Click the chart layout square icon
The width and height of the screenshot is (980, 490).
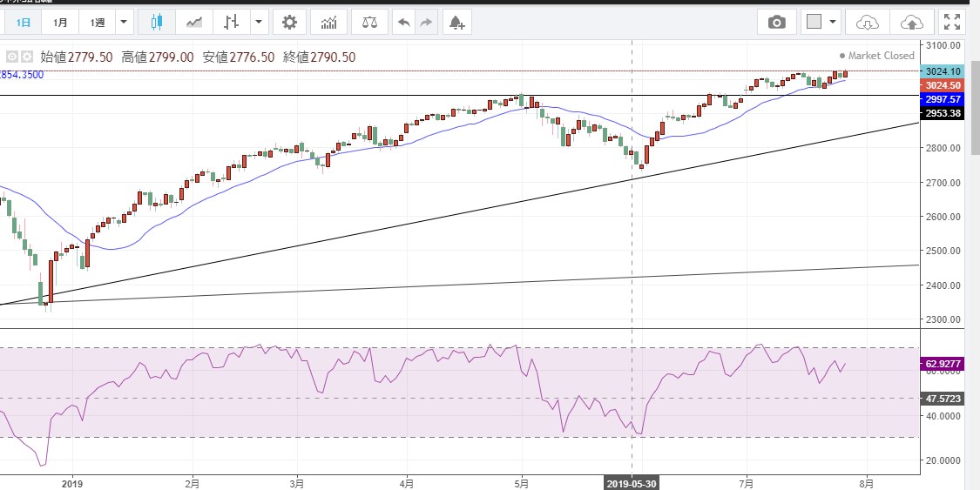(814, 23)
